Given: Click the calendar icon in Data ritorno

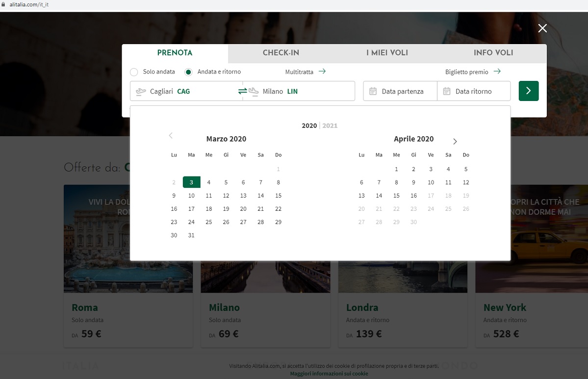Looking at the screenshot, I should (x=446, y=91).
